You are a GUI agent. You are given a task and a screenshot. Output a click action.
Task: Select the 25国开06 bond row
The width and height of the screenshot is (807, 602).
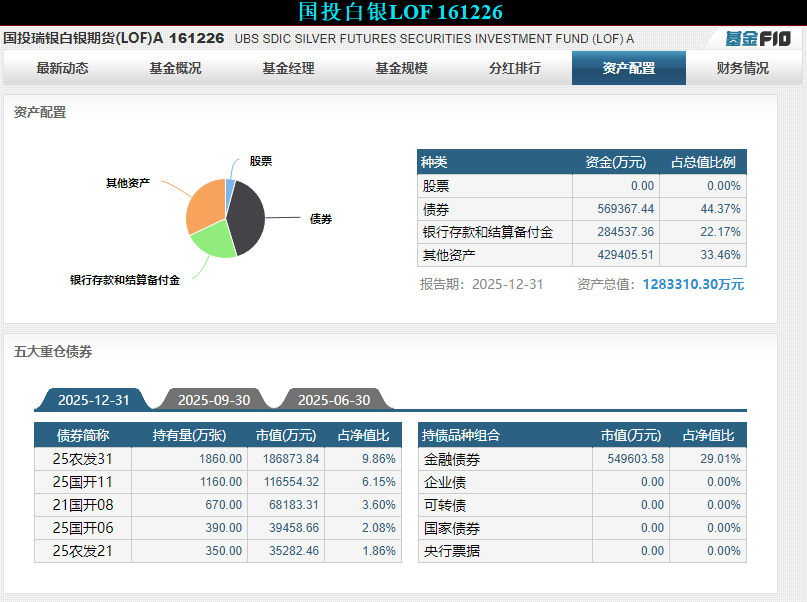click(218, 528)
